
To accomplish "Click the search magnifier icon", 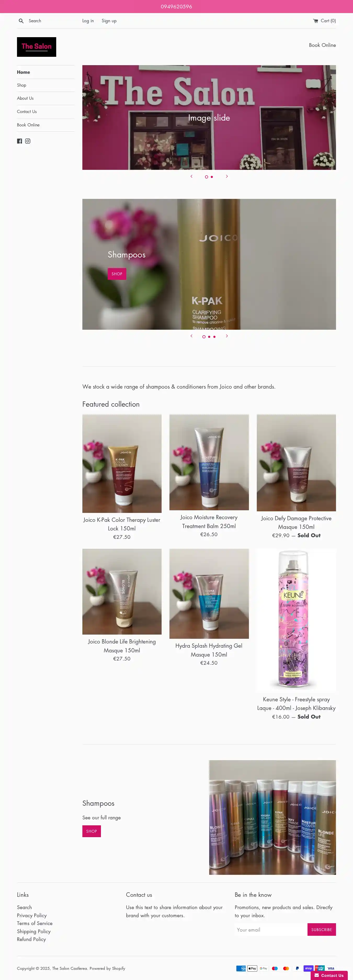I will pyautogui.click(x=21, y=21).
